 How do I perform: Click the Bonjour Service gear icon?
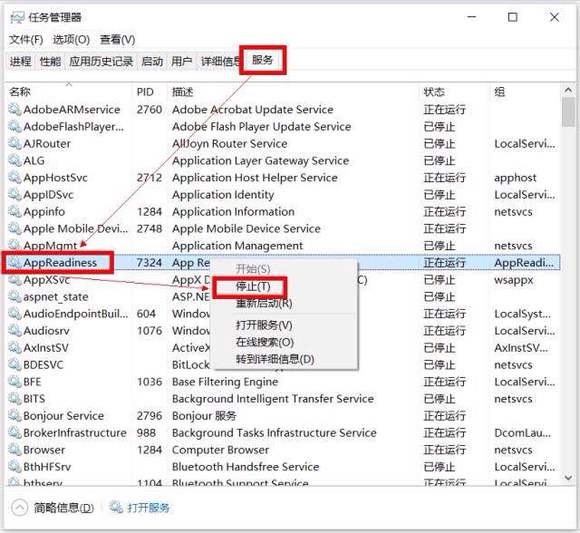[x=15, y=416]
